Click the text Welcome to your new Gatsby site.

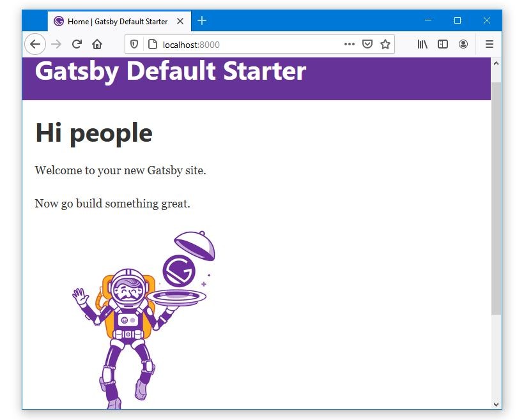click(x=120, y=170)
